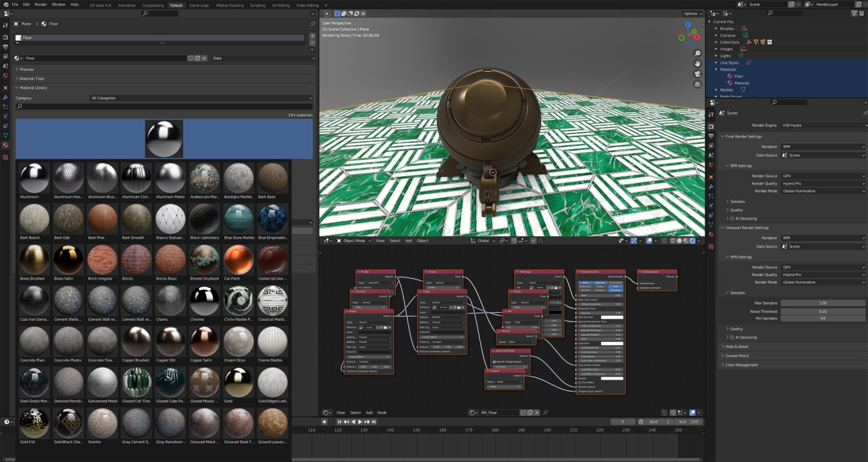Switch viewport to Rendered shading mode
Screen dimensions: 868x462
[692, 241]
